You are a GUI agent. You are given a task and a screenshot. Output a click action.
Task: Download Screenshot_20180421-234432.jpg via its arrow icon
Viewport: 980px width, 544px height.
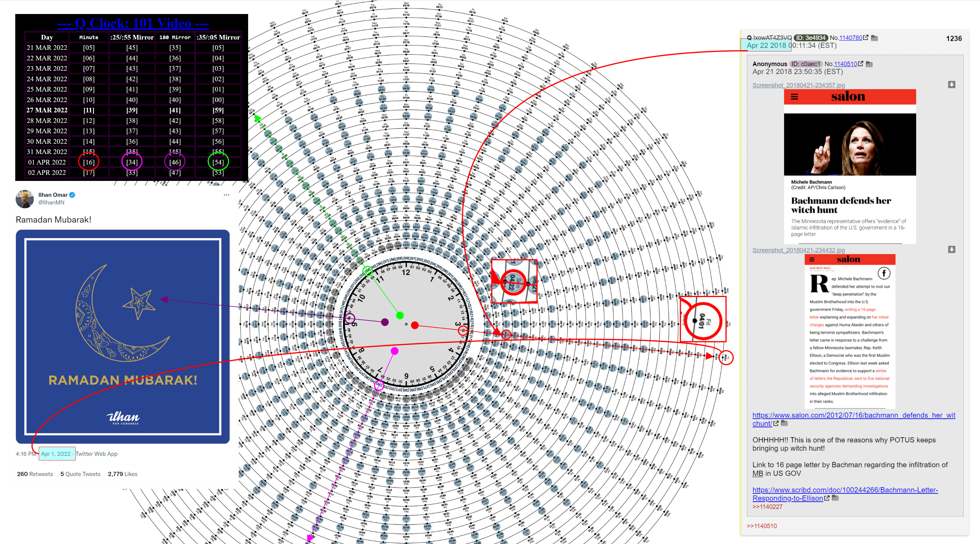(x=951, y=249)
